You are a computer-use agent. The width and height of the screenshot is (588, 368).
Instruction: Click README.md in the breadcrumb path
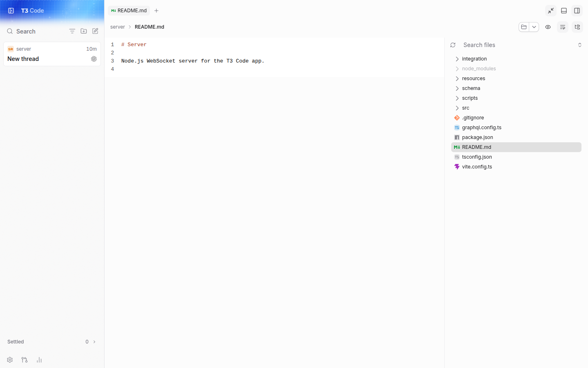click(x=149, y=27)
